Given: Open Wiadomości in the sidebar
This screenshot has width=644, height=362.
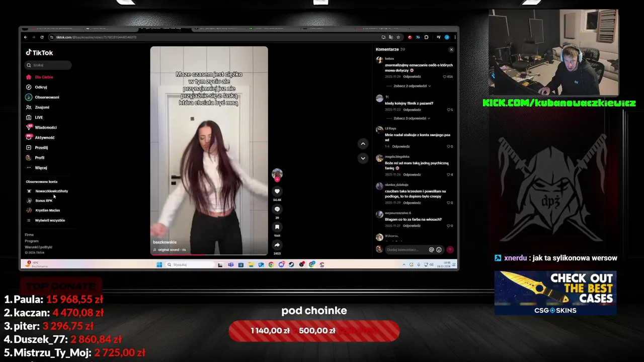Looking at the screenshot, I should coord(41,127).
